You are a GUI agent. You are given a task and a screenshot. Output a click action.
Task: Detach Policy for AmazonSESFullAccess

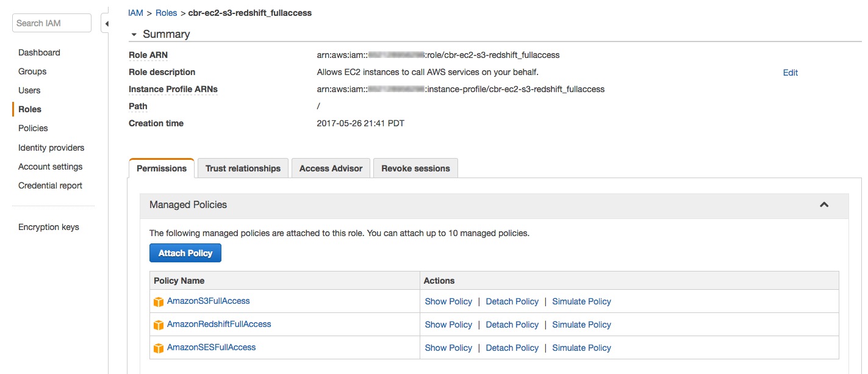[x=512, y=348]
